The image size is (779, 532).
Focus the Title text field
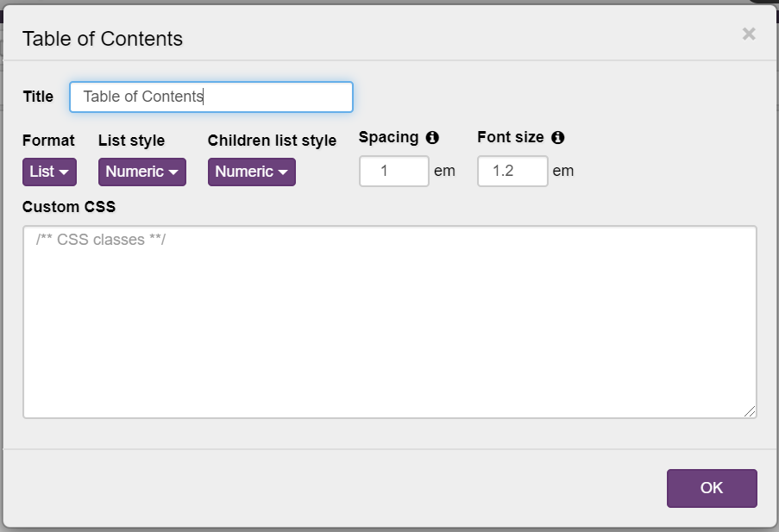tap(210, 97)
